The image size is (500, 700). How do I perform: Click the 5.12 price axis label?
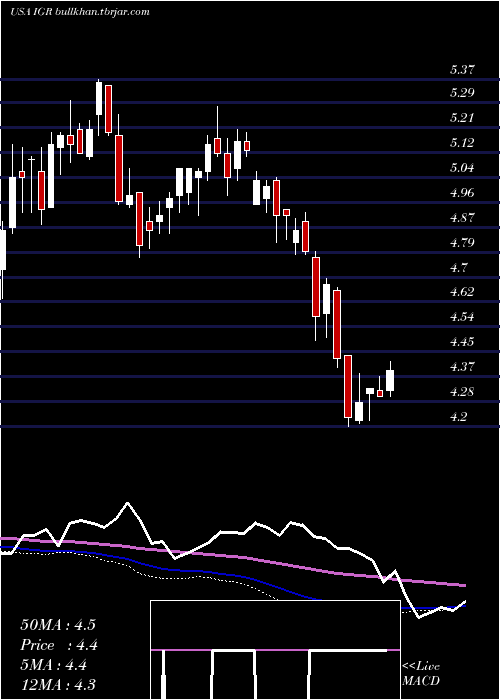click(x=462, y=143)
